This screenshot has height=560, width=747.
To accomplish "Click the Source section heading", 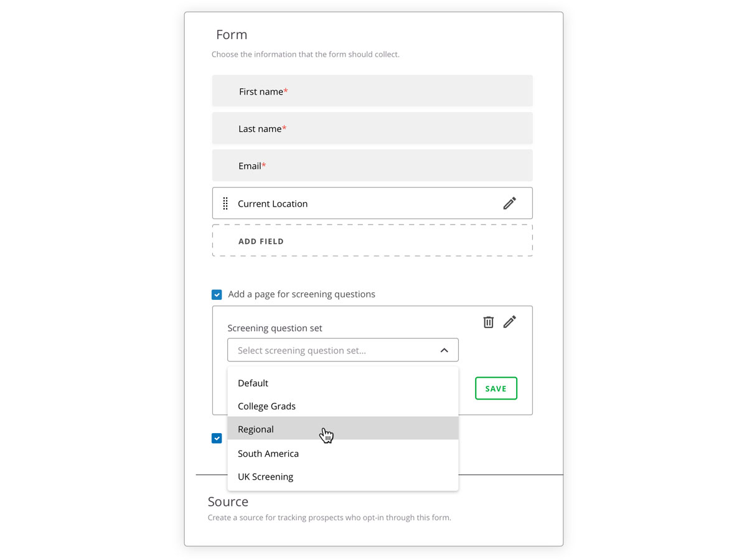I will tap(228, 502).
